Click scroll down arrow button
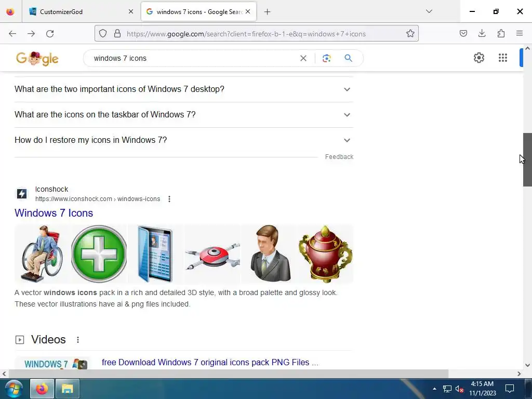The width and height of the screenshot is (532, 399). click(x=527, y=365)
